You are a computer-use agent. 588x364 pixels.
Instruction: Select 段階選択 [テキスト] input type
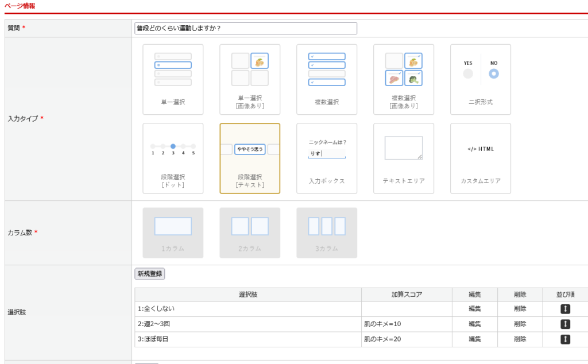pyautogui.click(x=250, y=158)
